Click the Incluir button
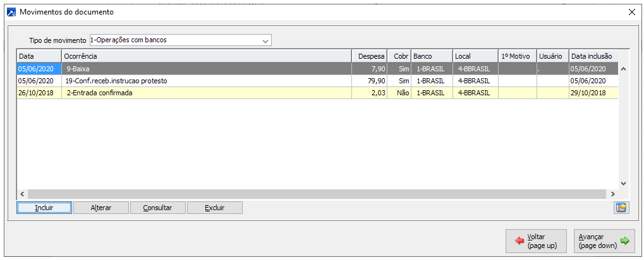Screen dimensions: 644x260 click(44, 208)
